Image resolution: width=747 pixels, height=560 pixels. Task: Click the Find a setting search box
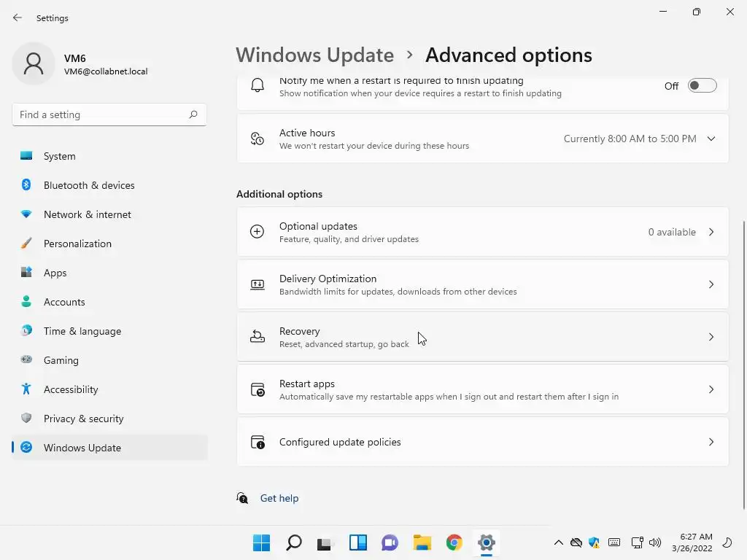pos(109,114)
